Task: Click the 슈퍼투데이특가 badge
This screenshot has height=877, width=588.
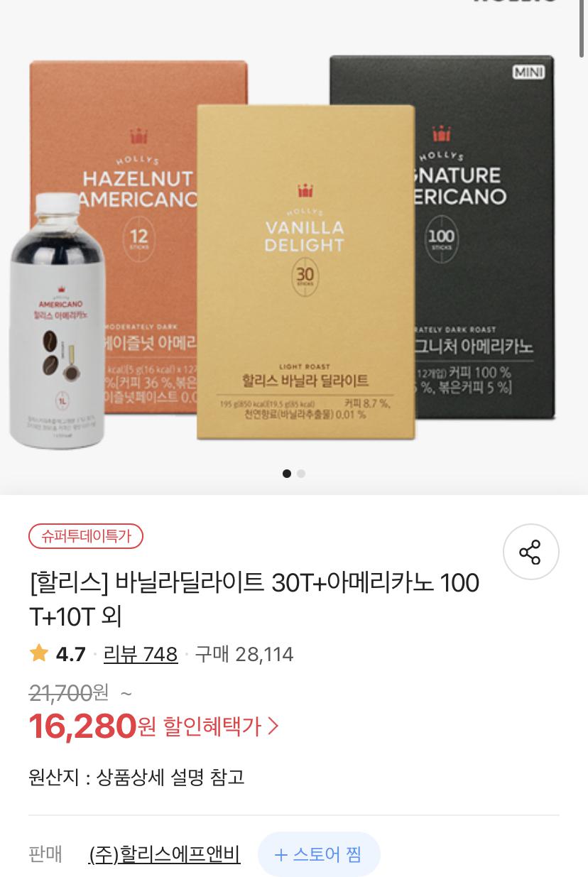Action: [x=86, y=536]
